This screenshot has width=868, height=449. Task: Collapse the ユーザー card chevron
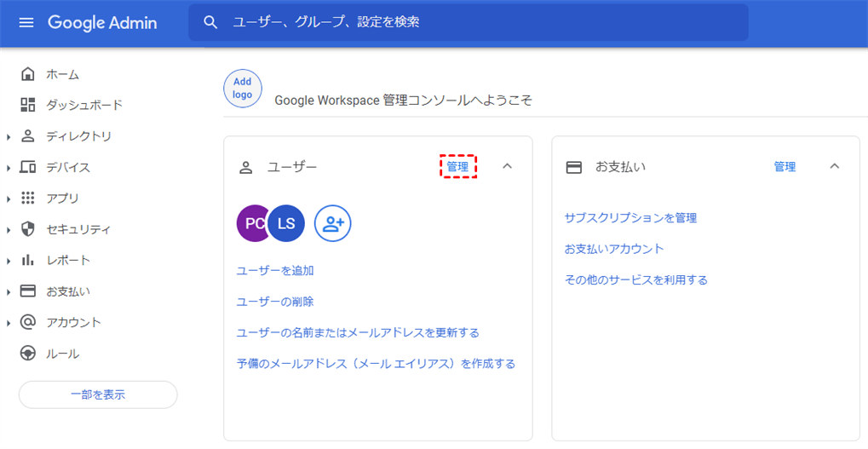tap(507, 166)
